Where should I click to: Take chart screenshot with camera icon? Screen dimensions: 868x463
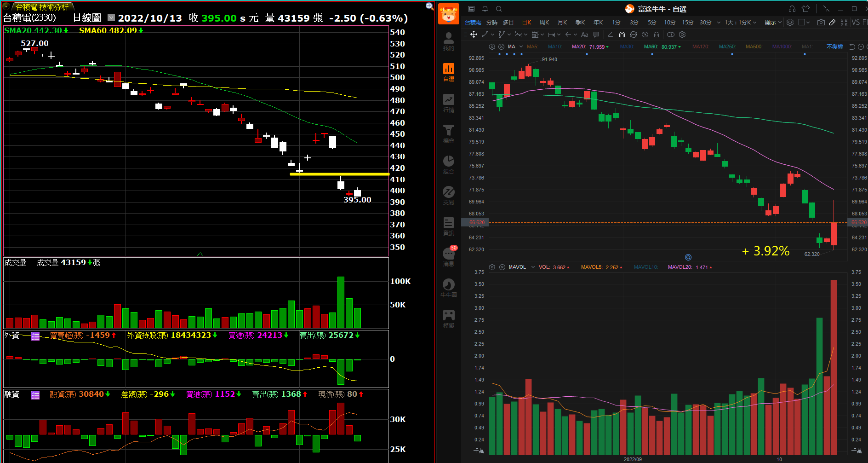pyautogui.click(x=821, y=22)
